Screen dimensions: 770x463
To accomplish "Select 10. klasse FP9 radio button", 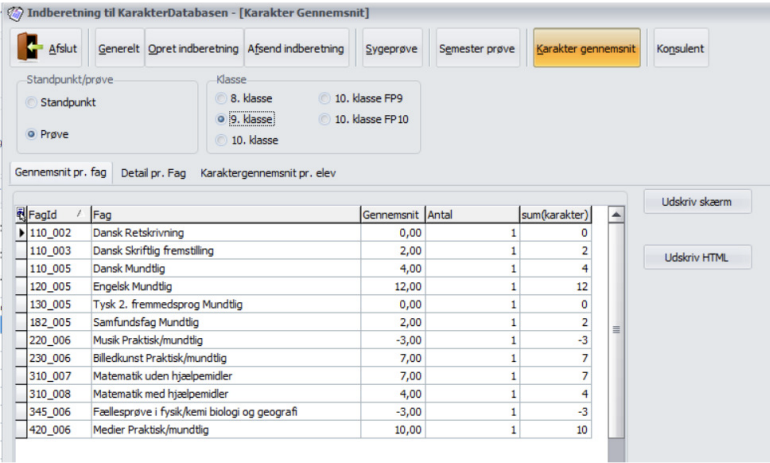I will point(324,98).
